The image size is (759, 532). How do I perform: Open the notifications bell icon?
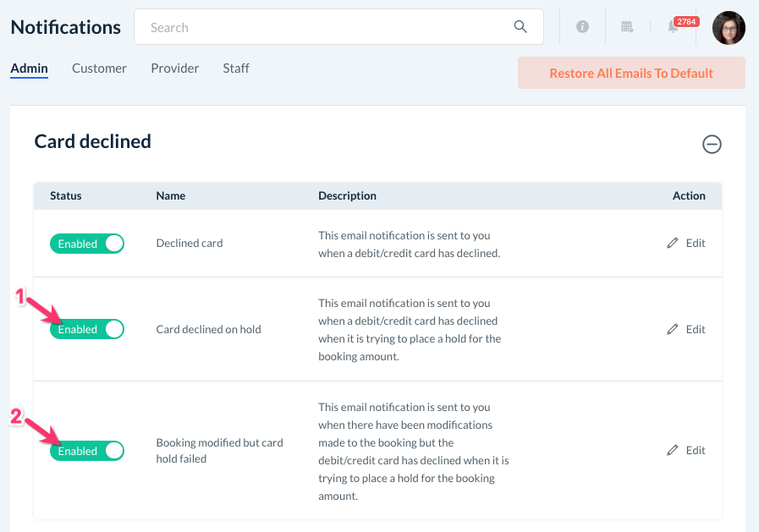(673, 28)
